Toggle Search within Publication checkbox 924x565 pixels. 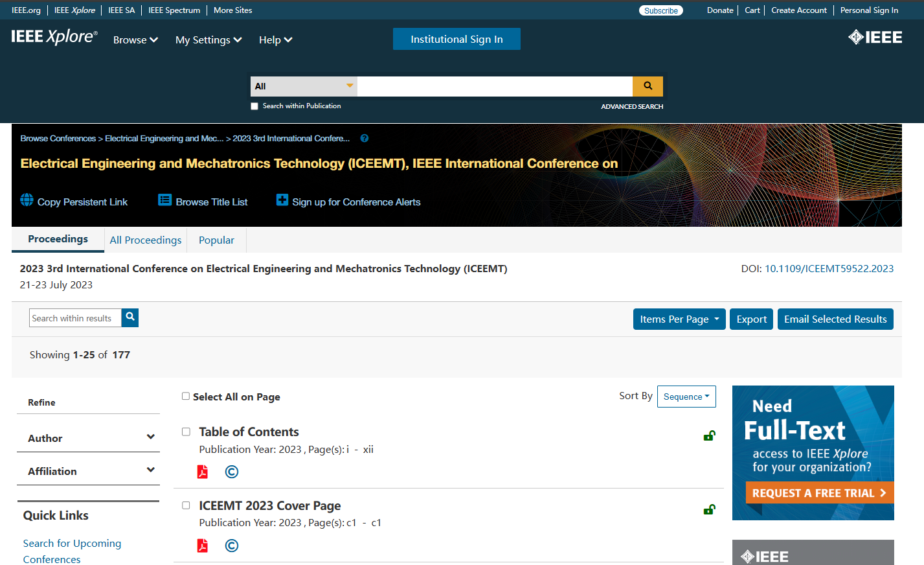coord(254,106)
